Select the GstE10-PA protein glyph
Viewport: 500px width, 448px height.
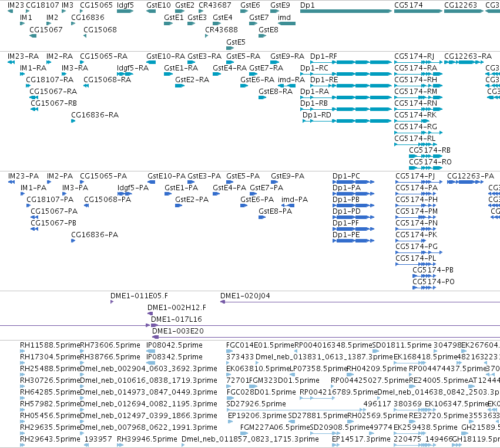(152, 182)
